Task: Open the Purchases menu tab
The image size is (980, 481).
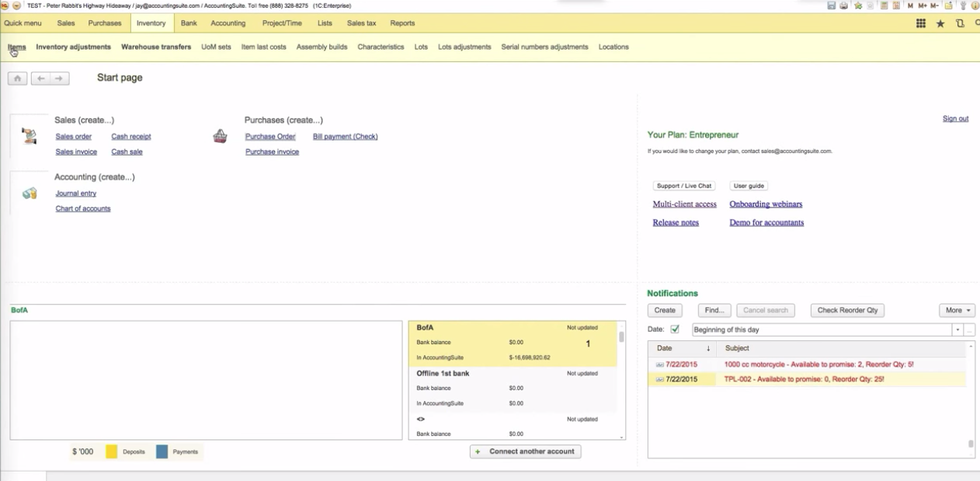Action: (x=105, y=23)
